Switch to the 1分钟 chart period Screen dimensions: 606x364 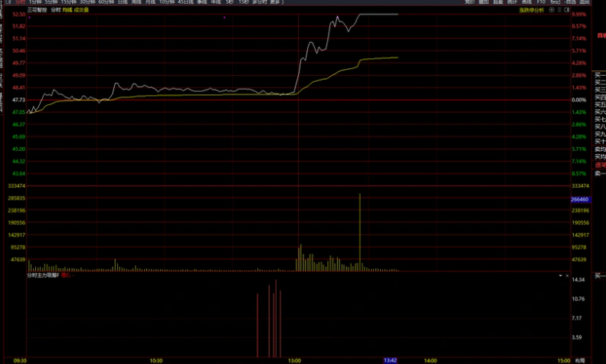(x=34, y=2)
